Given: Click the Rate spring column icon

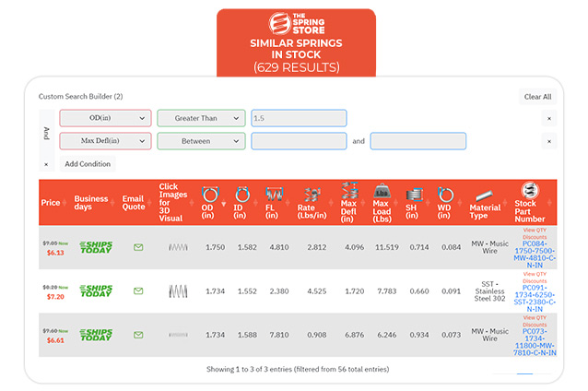Looking at the screenshot, I should pos(312,195).
